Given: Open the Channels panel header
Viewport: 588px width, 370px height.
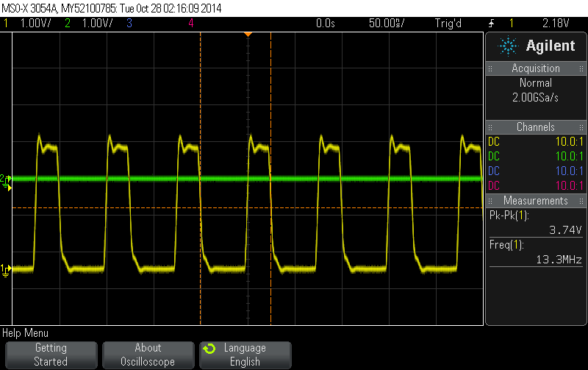Looking at the screenshot, I should coord(536,127).
